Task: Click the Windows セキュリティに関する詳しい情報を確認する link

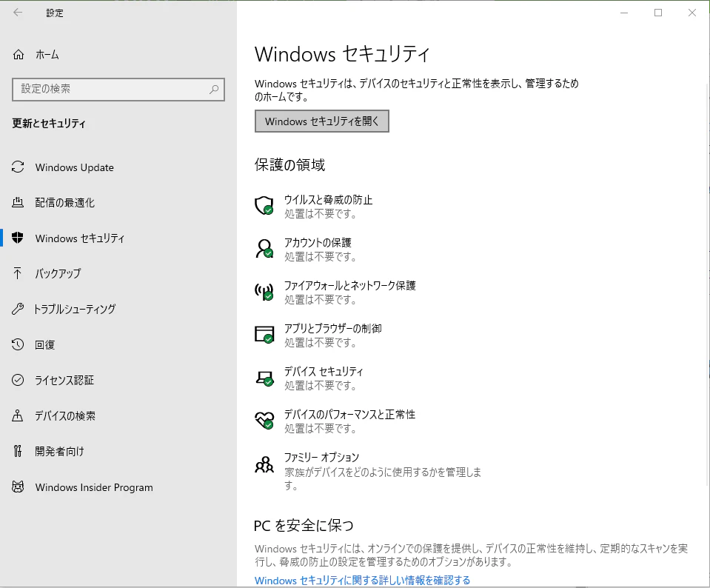Action: pos(362,581)
